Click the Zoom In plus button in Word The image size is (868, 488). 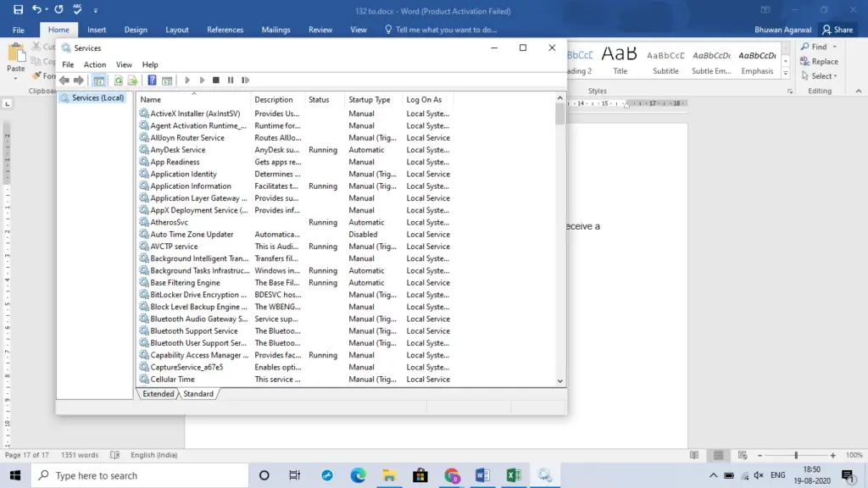(832, 455)
